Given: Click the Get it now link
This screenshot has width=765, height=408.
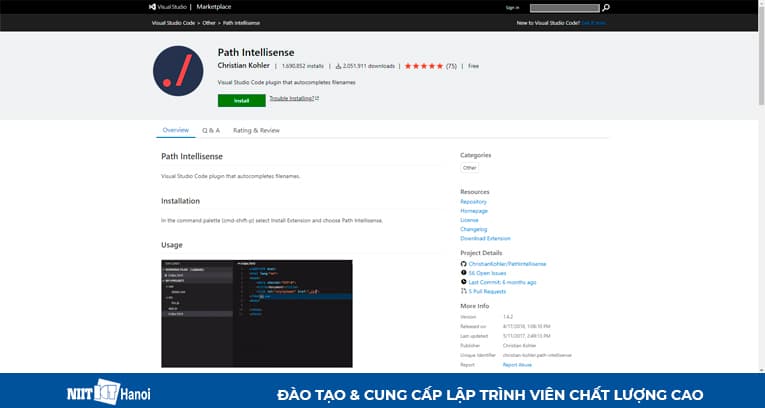Looking at the screenshot, I should click(594, 23).
